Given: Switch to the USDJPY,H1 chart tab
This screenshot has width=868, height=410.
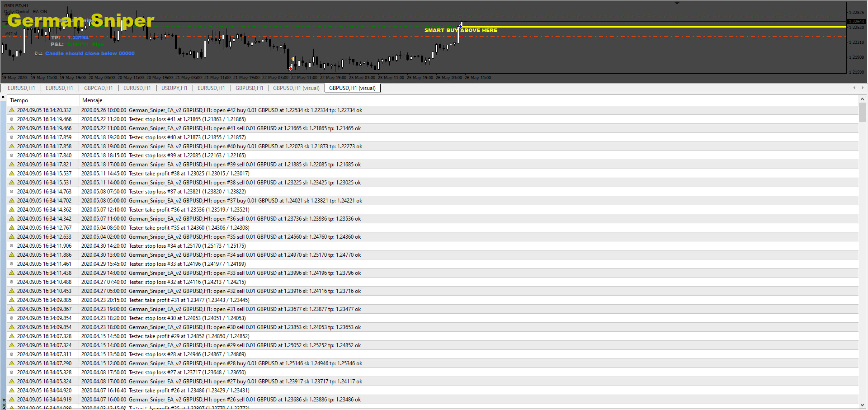Looking at the screenshot, I should point(174,88).
